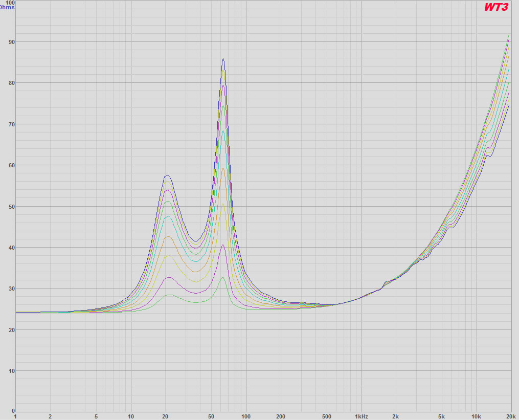The width and height of the screenshot is (519, 420).
Task: Click the 20k frequency axis label
Action: click(511, 416)
